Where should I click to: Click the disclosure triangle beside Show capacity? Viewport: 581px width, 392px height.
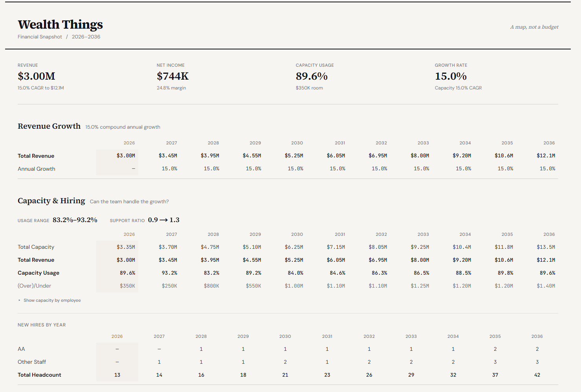19,300
